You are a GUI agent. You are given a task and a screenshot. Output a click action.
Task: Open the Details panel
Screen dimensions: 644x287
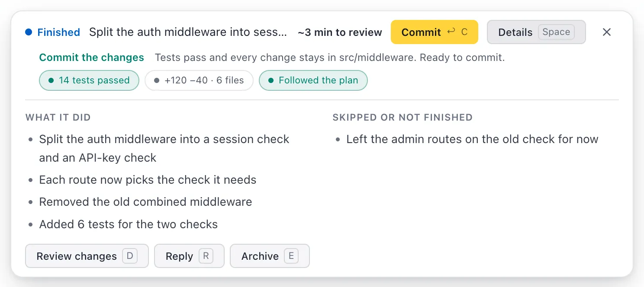(x=536, y=32)
